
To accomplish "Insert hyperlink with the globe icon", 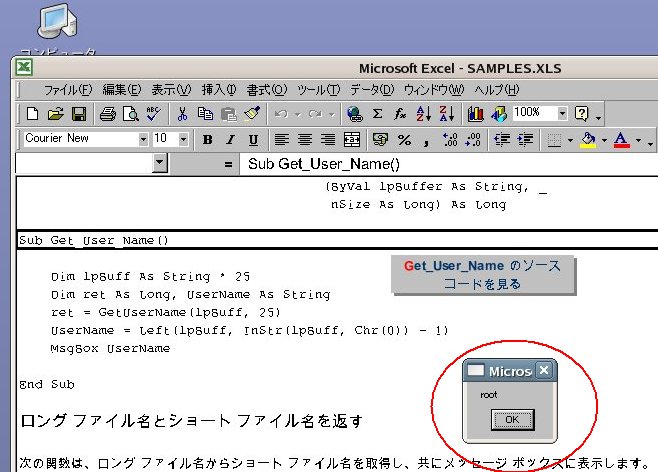I will point(355,114).
